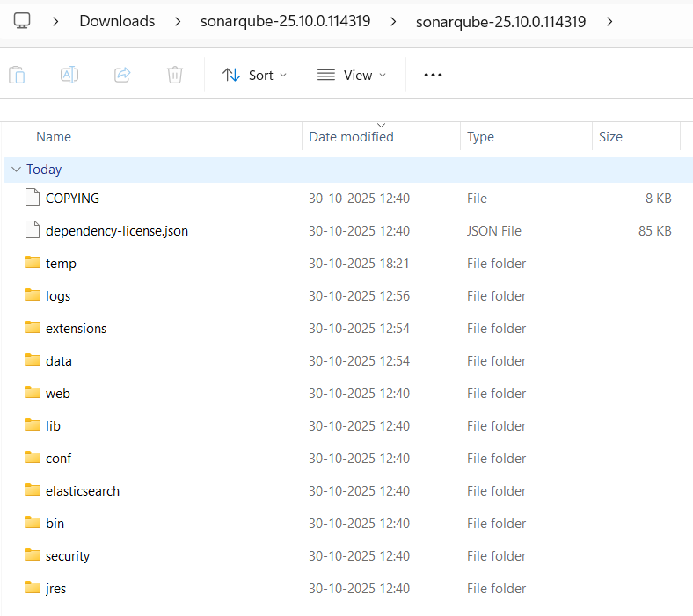The width and height of the screenshot is (693, 616).
Task: Select the logs folder icon
Action: [x=33, y=295]
